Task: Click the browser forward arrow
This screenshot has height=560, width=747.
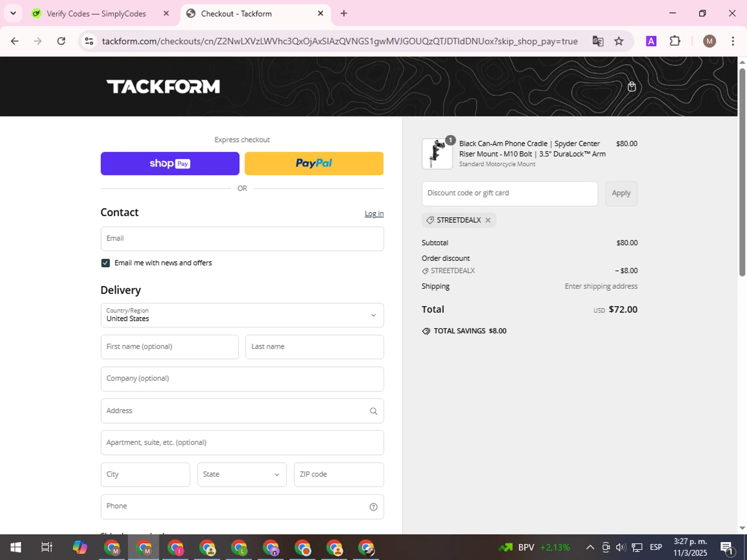Action: pos(38,41)
